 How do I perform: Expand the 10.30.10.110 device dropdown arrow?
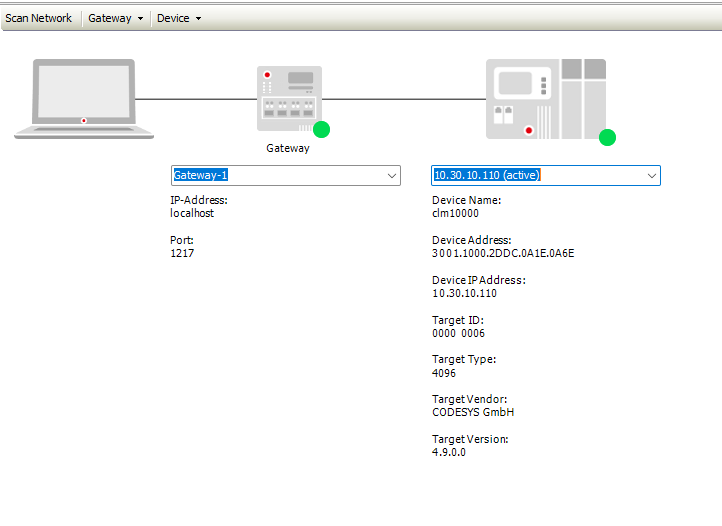[651, 176]
